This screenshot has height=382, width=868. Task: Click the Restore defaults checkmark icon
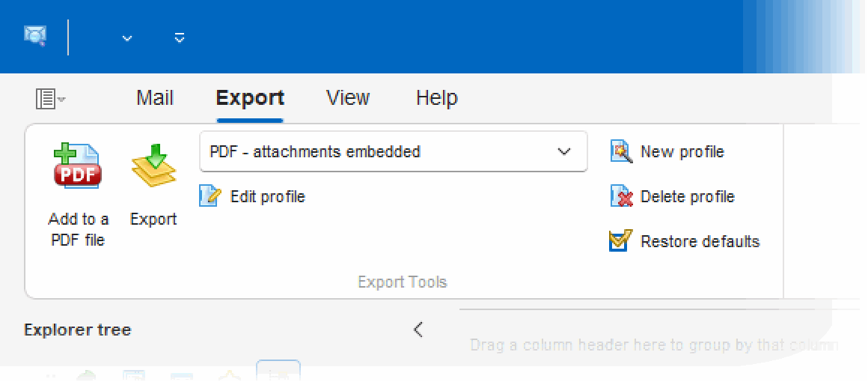(x=620, y=241)
